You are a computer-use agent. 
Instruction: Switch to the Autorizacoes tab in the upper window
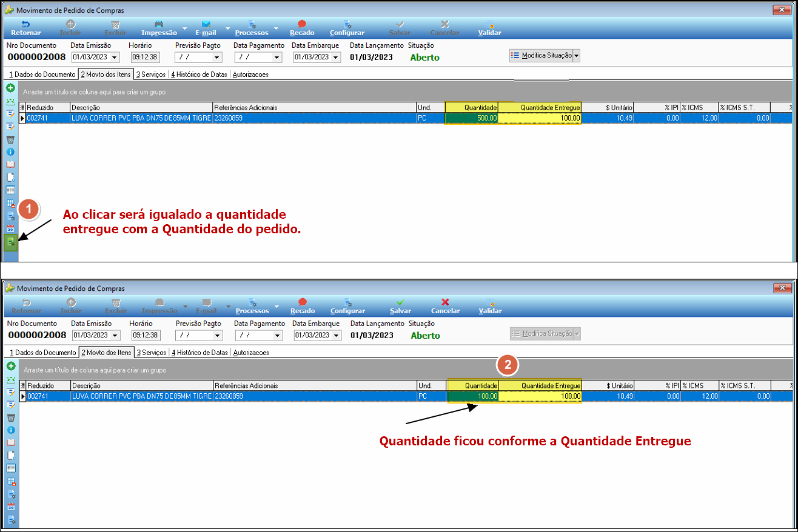[250, 75]
